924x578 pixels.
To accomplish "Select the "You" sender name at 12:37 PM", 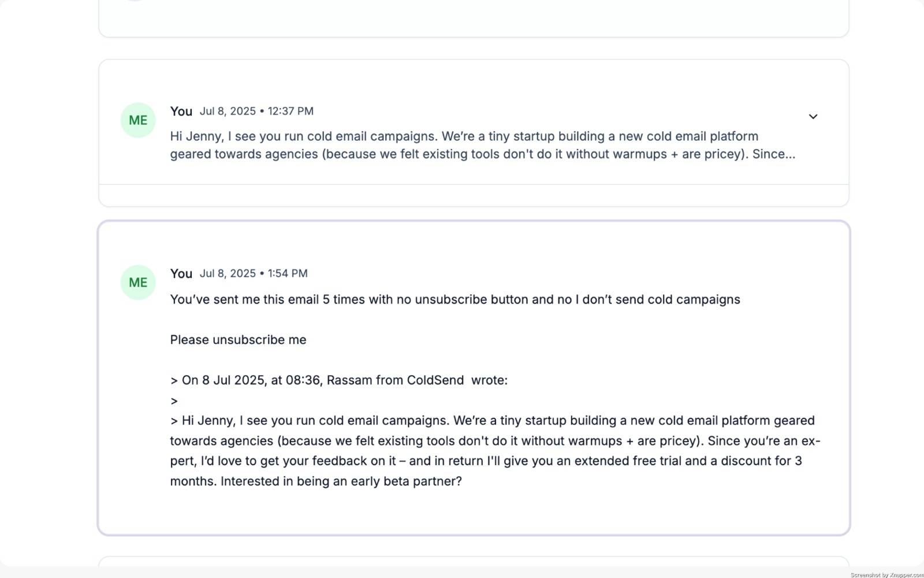I will tap(181, 112).
